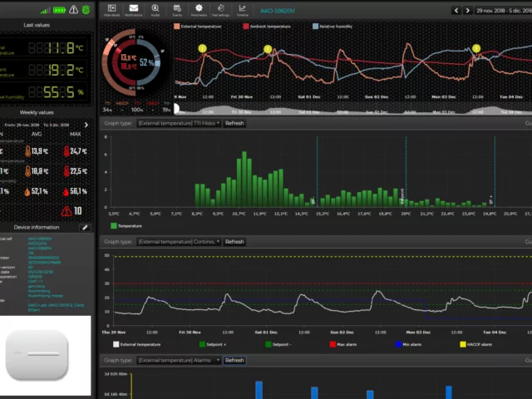The image size is (532, 399).
Task: Open the Fast settings icon
Action: coord(220,10)
